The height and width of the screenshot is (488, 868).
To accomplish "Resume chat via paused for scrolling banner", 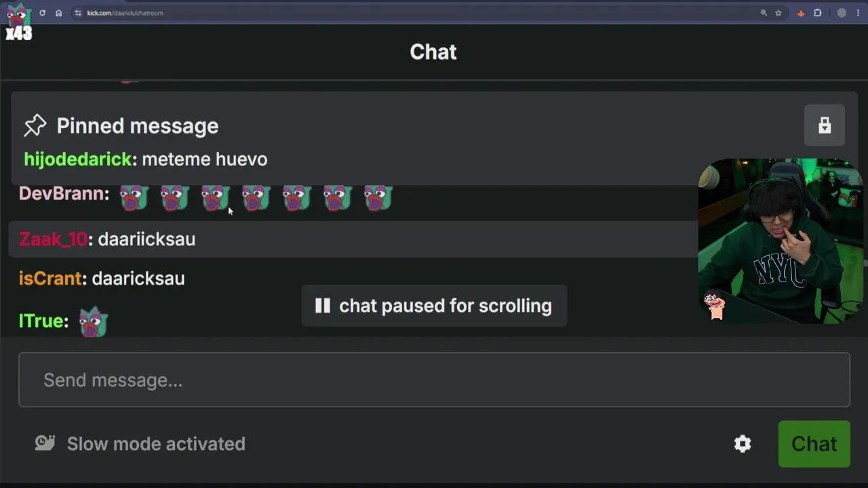I will point(434,306).
